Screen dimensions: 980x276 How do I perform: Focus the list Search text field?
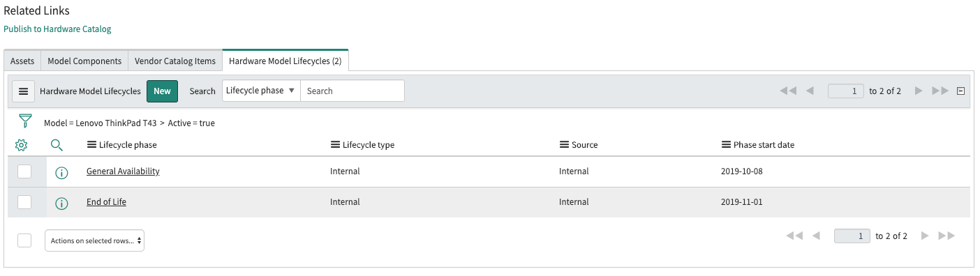(x=352, y=91)
